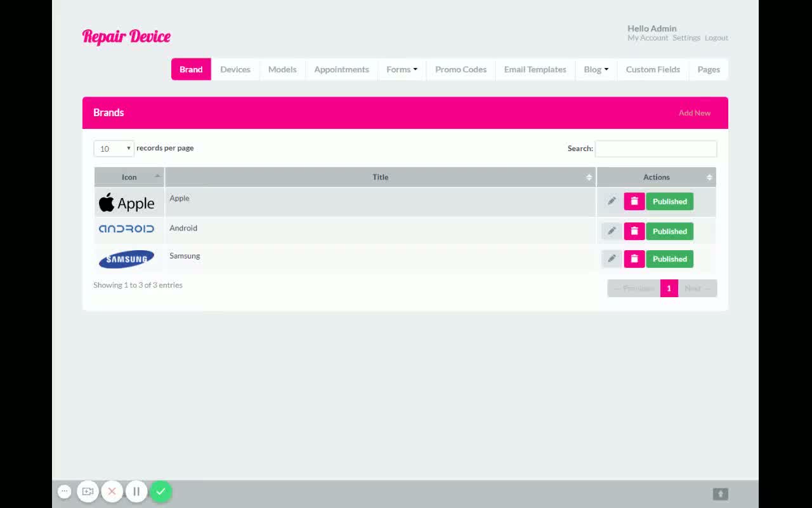Click the Apple logo thumbnail
Screen dimensions: 812x508
(x=126, y=203)
